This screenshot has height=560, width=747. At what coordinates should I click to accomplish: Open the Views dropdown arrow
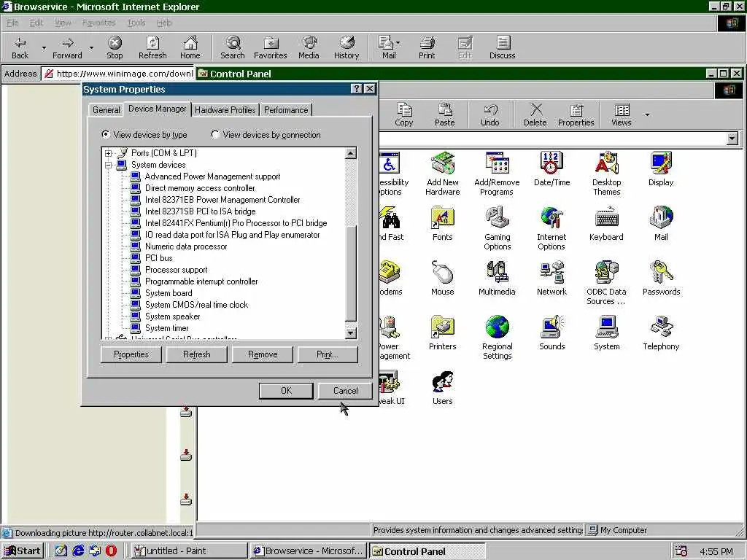[x=647, y=114]
